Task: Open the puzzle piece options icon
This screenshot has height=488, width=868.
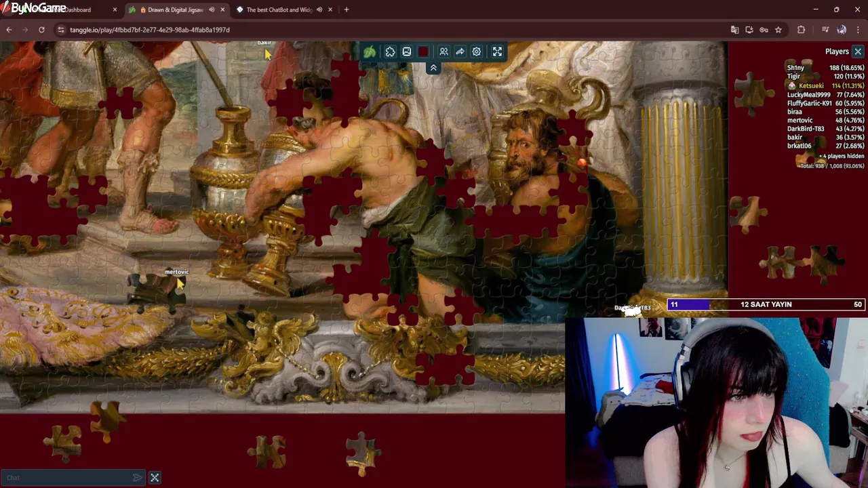Action: click(391, 52)
